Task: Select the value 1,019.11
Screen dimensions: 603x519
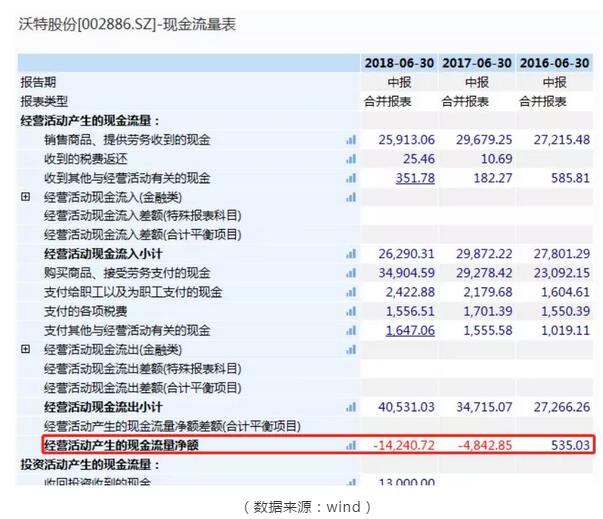Action: click(566, 331)
